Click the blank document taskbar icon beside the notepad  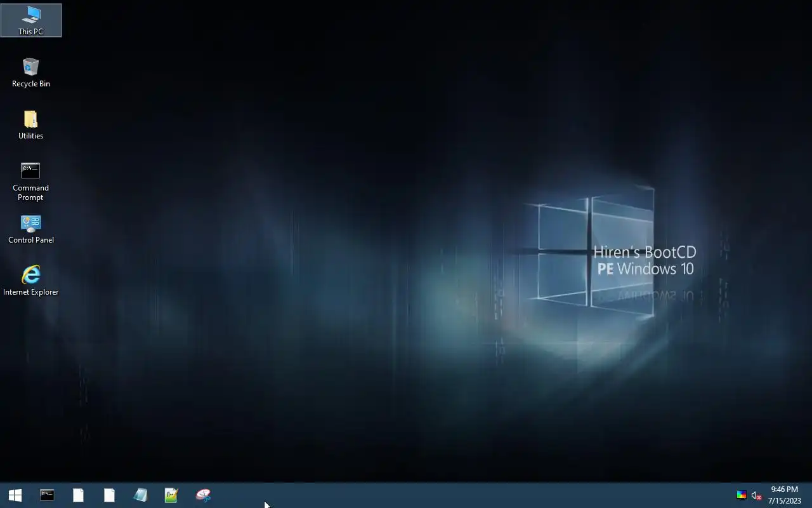point(109,495)
